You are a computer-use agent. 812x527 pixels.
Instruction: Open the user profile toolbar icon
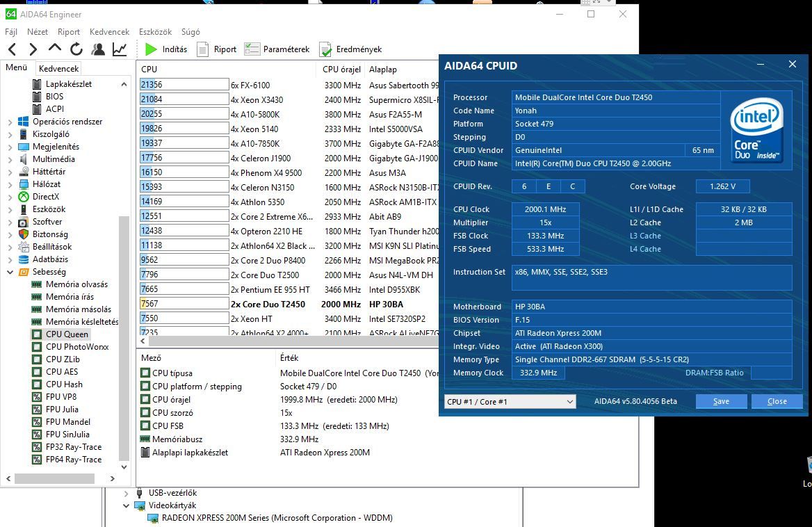click(98, 49)
